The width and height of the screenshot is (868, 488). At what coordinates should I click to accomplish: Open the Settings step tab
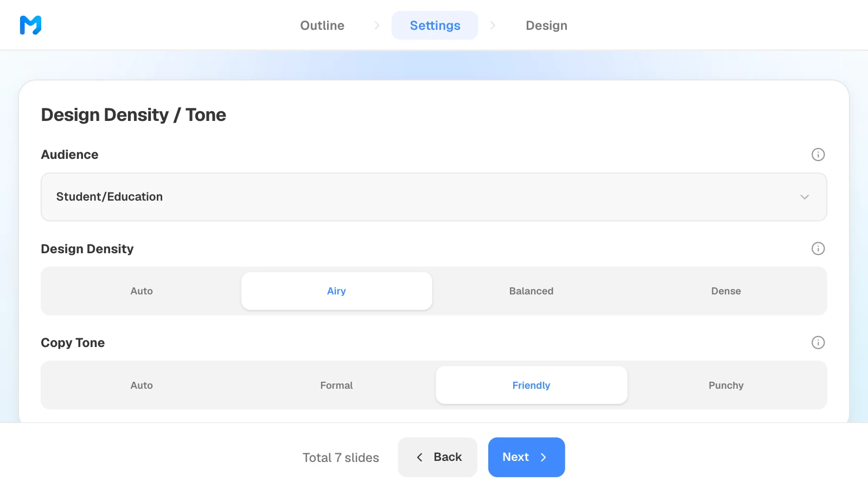pyautogui.click(x=435, y=25)
